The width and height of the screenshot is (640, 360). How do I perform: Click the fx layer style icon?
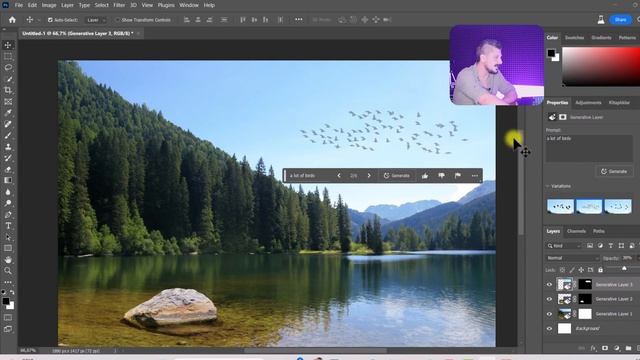[x=593, y=348]
